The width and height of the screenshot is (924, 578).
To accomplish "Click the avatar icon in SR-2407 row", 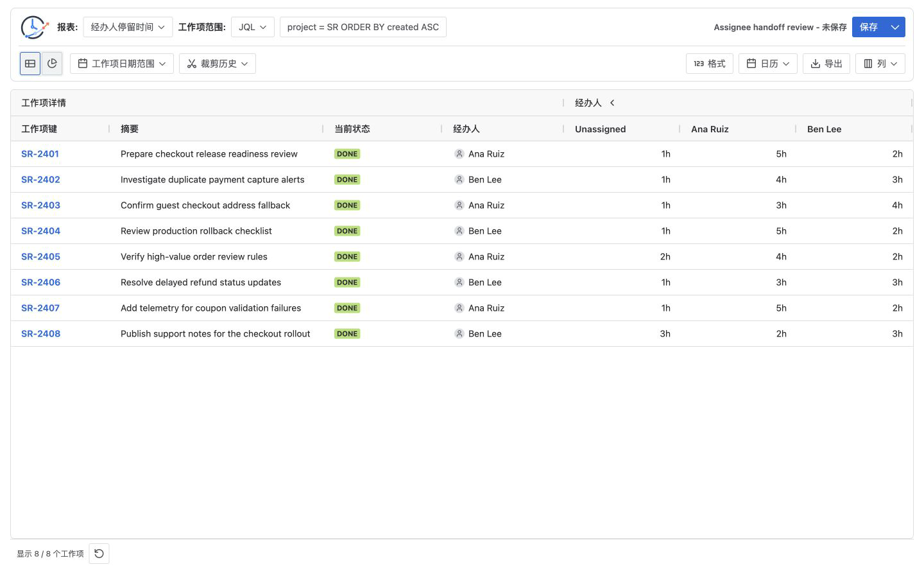I will pos(459,308).
